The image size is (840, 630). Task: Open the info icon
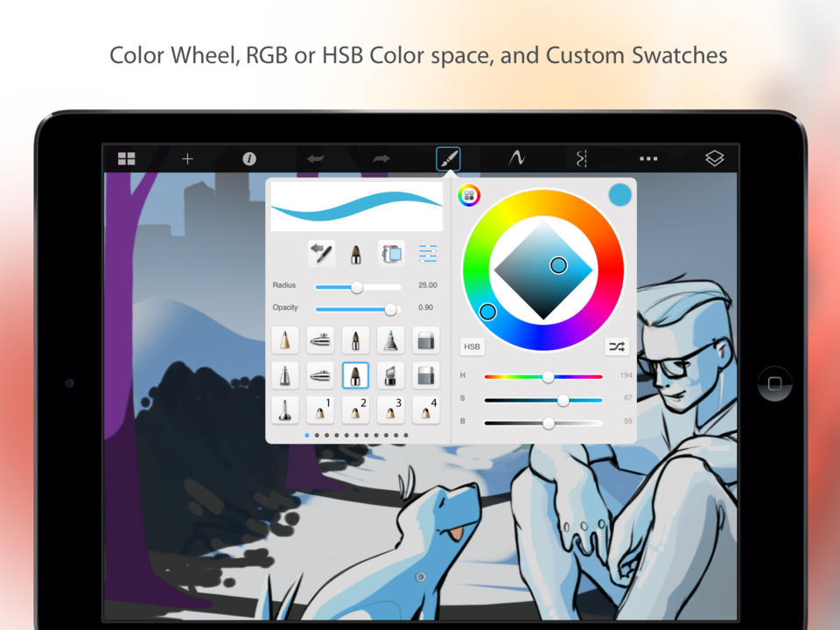click(249, 158)
